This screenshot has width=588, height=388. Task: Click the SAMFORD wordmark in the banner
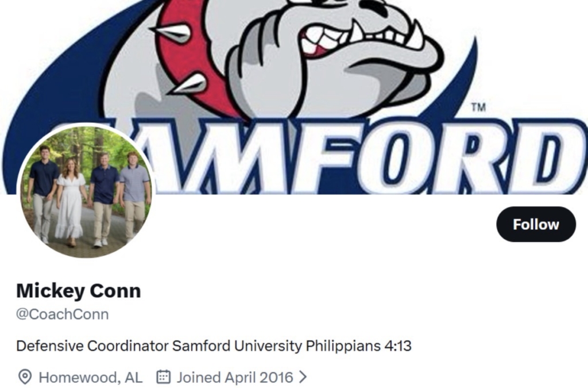coord(360,156)
